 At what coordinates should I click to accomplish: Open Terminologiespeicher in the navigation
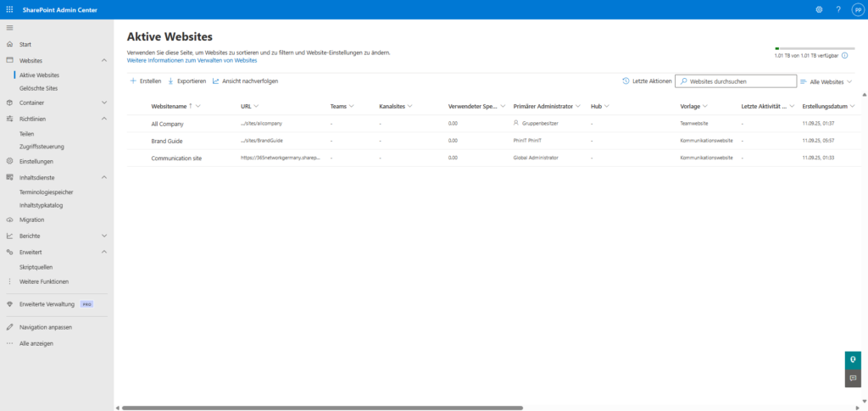pos(47,192)
